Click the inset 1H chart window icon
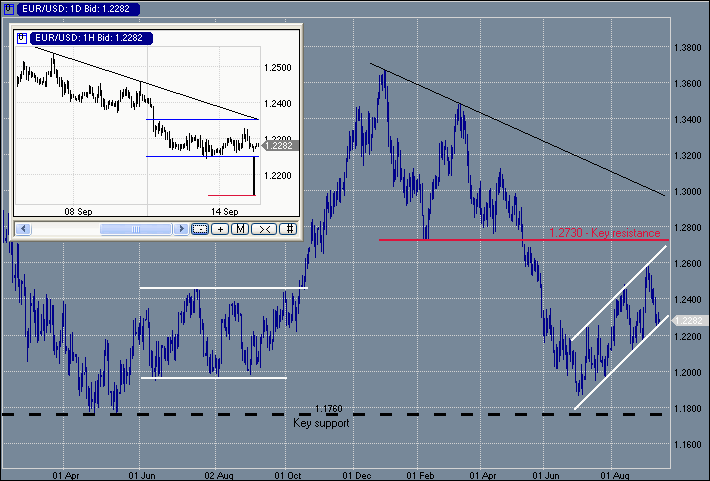 [x=22, y=38]
